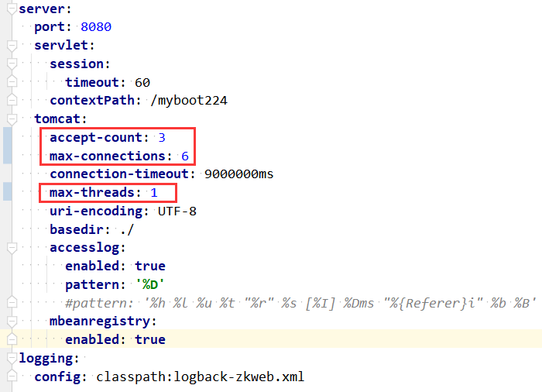Collapse the tomcat block fold marker
This screenshot has width=542, height=392.
(x=12, y=119)
